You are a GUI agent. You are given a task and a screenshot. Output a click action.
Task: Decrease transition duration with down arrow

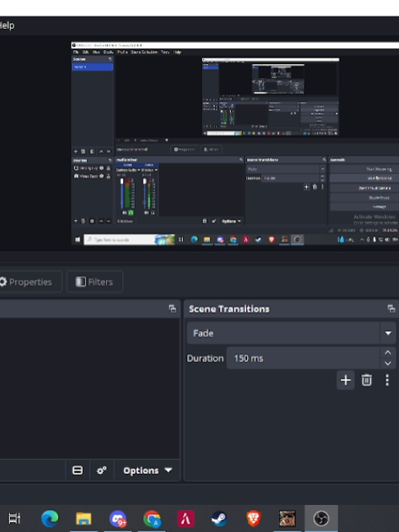[388, 364]
